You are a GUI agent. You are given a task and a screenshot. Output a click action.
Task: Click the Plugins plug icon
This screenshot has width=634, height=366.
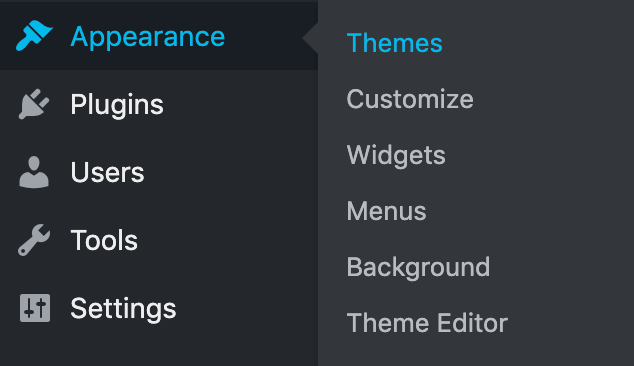(x=34, y=104)
